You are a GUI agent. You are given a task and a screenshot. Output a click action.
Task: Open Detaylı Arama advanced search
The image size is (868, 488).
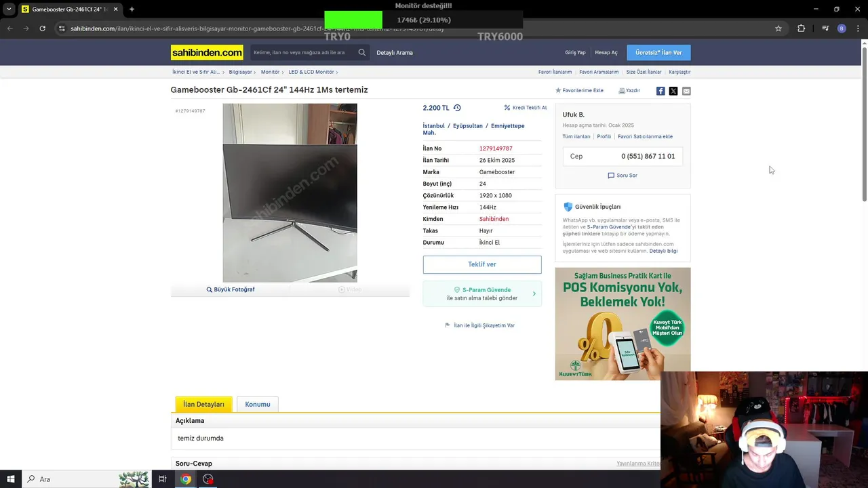click(x=395, y=52)
